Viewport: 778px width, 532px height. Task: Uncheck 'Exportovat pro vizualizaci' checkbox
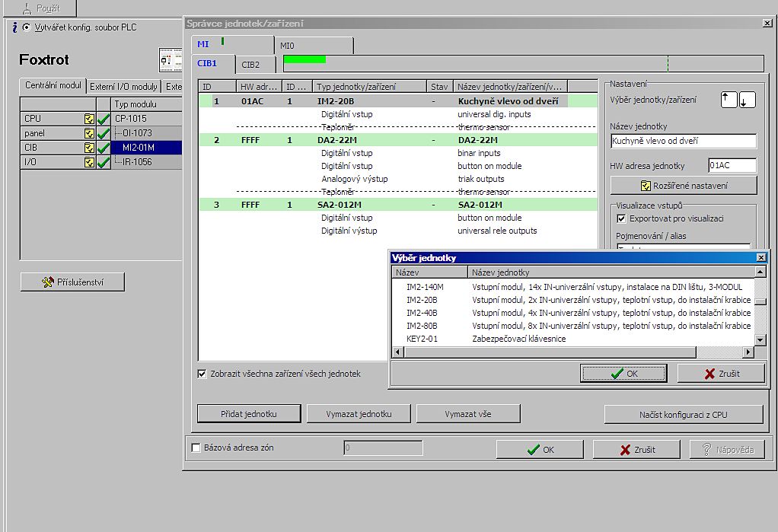click(621, 218)
